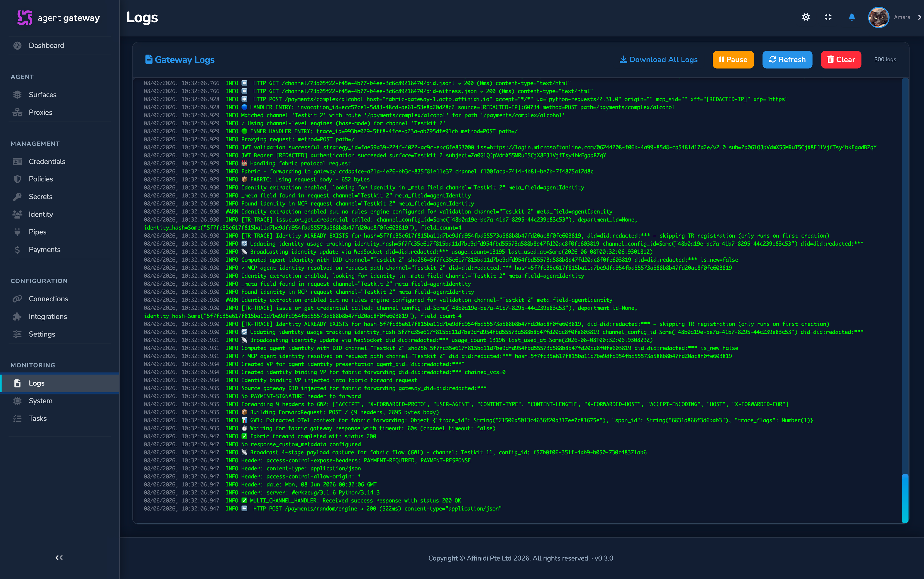
Task: Click the Surfaces layers icon
Action: (x=17, y=95)
